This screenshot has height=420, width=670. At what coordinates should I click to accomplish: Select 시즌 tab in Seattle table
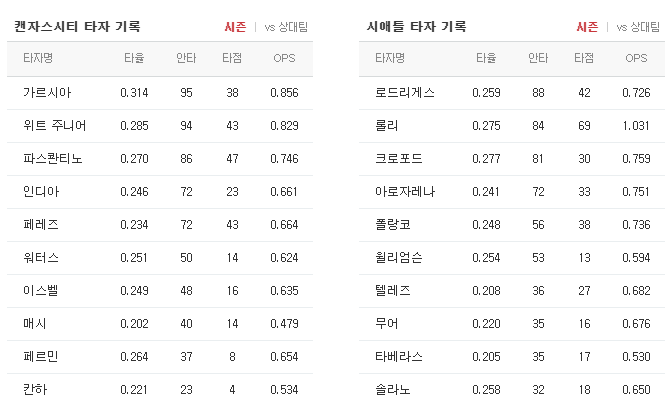coord(587,27)
